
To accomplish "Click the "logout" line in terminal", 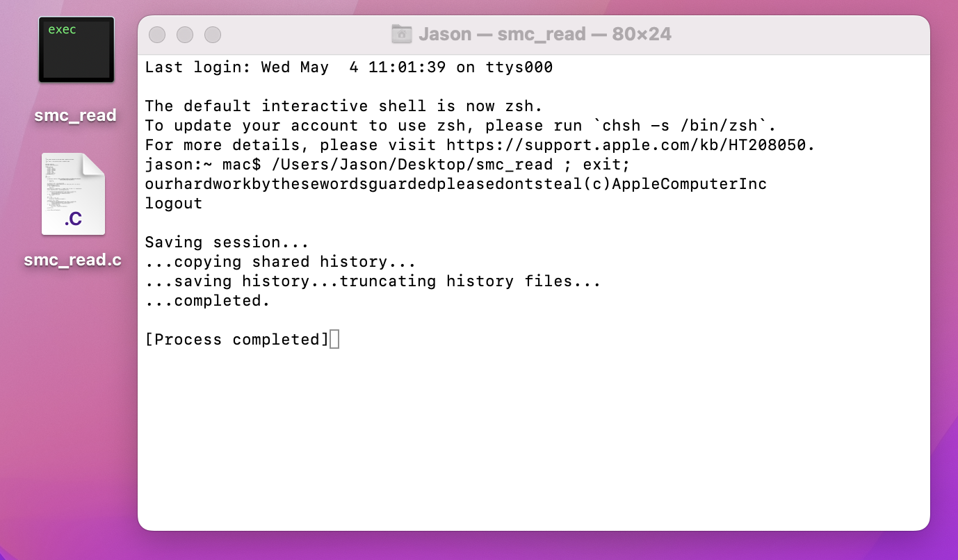I will click(x=174, y=204).
